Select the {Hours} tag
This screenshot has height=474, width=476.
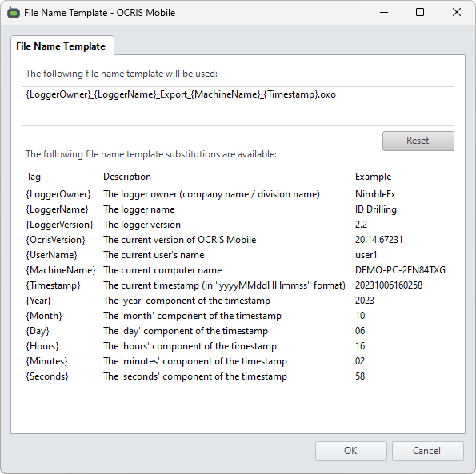[x=42, y=346]
